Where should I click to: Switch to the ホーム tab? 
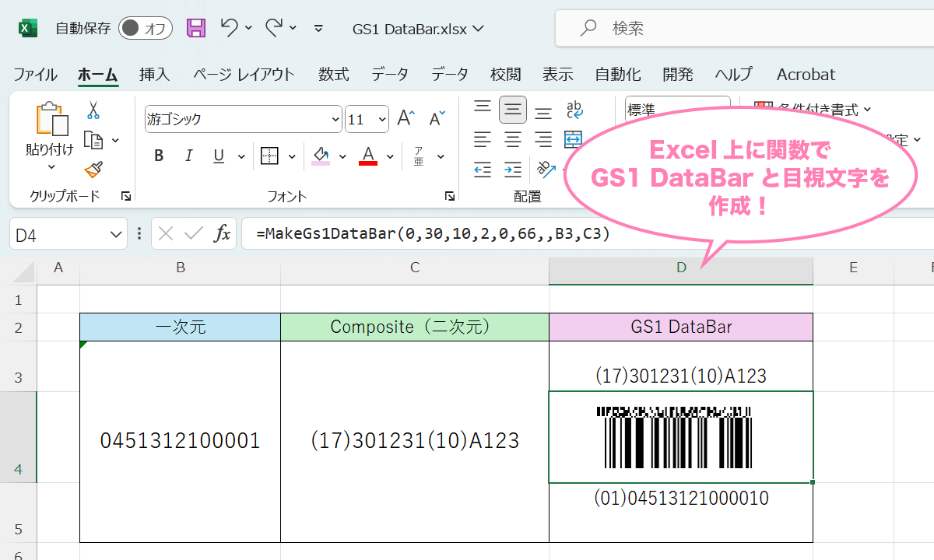pyautogui.click(x=98, y=75)
